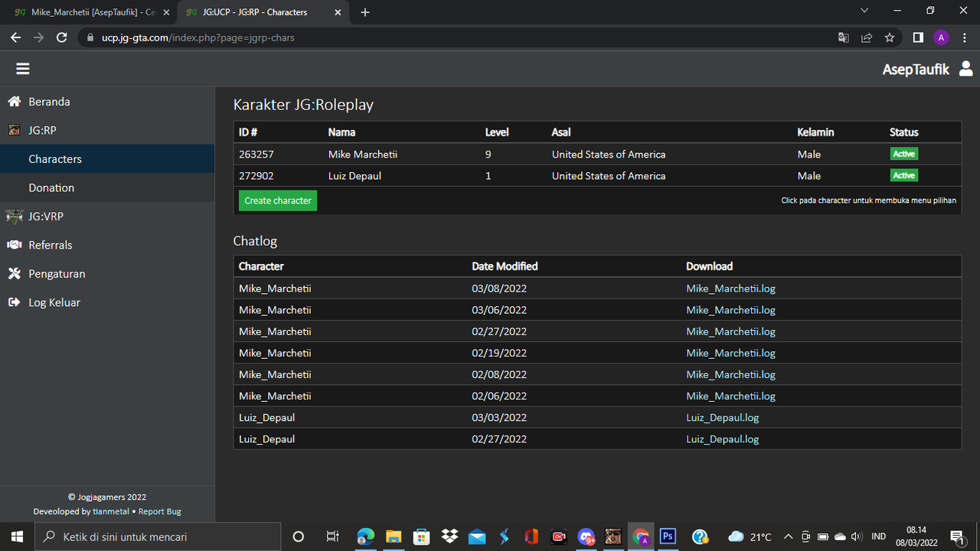This screenshot has width=980, height=551.
Task: Click the Windows taskbar search box
Action: point(158,536)
